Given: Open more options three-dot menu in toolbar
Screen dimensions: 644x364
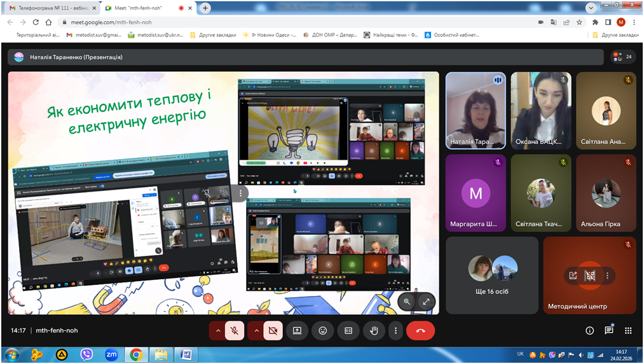Looking at the screenshot, I should coord(395,331).
